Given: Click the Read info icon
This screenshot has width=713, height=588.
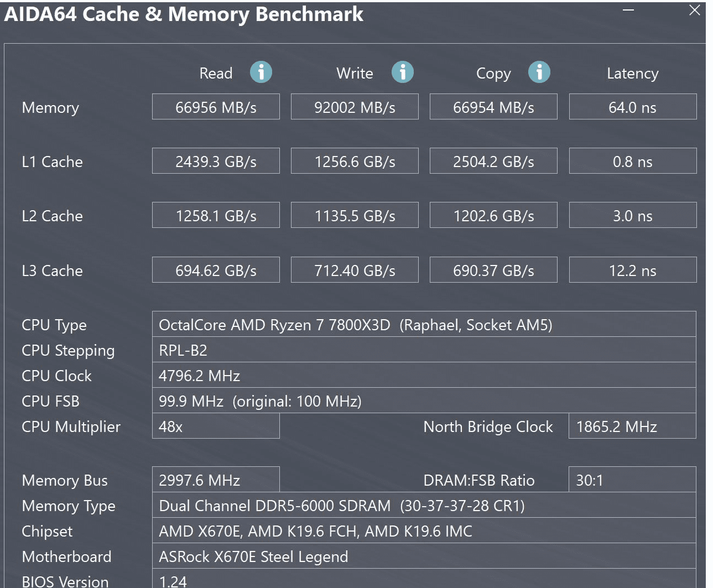Looking at the screenshot, I should click(x=261, y=72).
